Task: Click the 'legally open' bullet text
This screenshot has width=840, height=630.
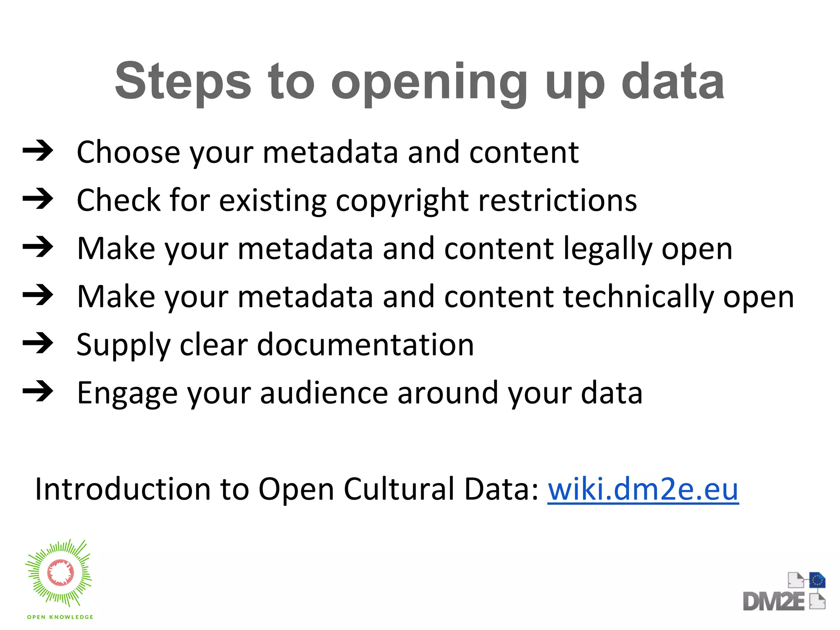Action: [404, 249]
